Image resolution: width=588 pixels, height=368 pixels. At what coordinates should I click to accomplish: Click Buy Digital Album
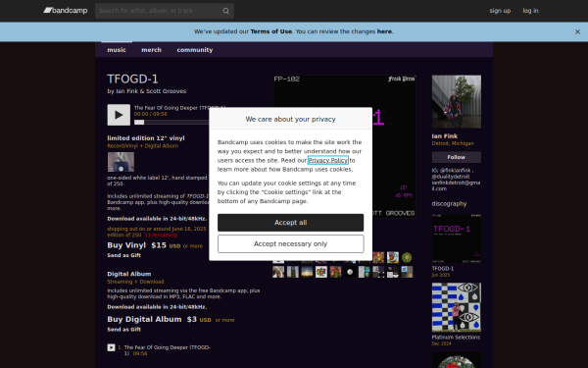pos(144,320)
